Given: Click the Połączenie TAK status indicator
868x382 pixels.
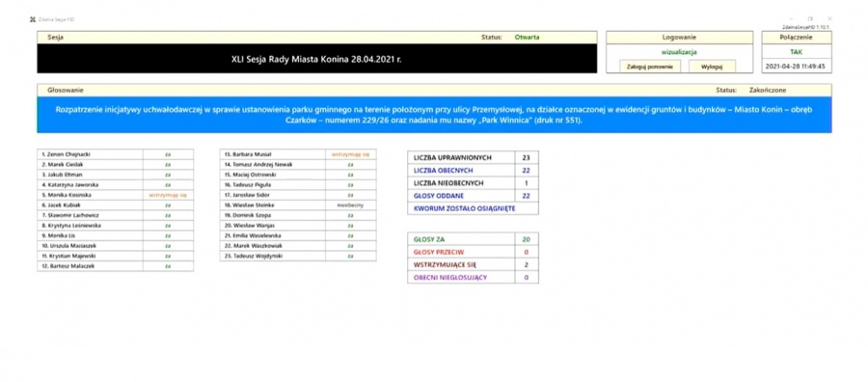Looking at the screenshot, I should tap(796, 51).
